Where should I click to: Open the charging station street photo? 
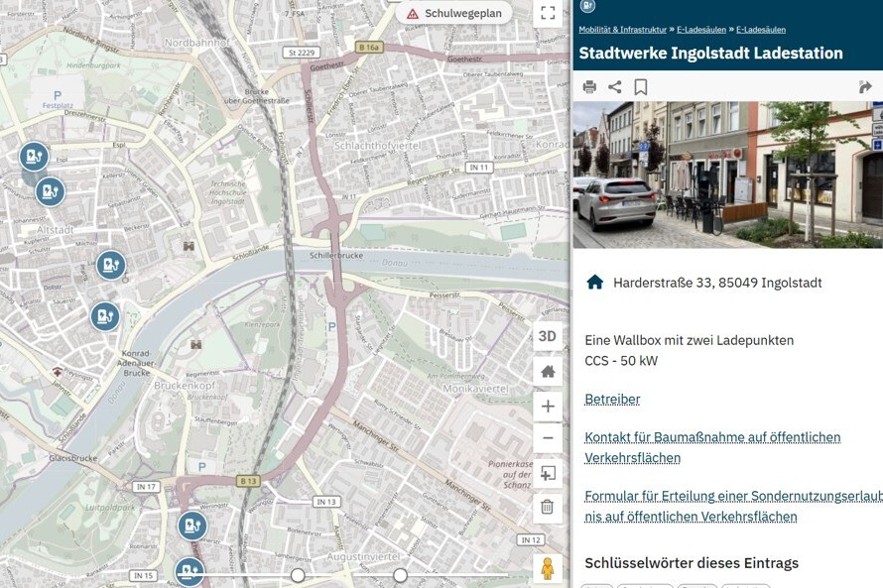coord(727,175)
